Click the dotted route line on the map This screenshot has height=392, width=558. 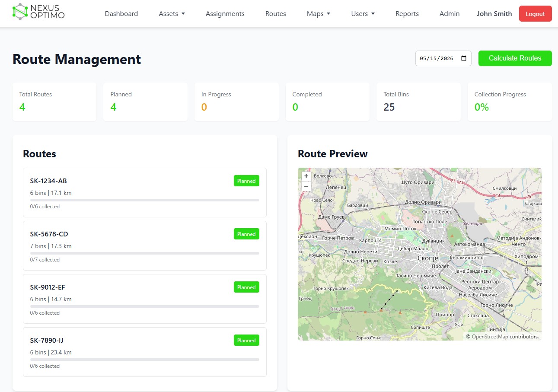[389, 300]
